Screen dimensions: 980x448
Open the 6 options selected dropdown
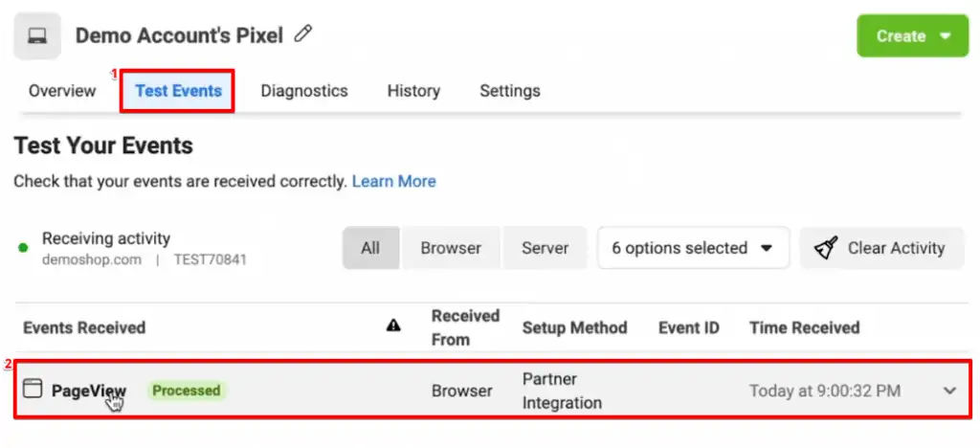coord(693,248)
